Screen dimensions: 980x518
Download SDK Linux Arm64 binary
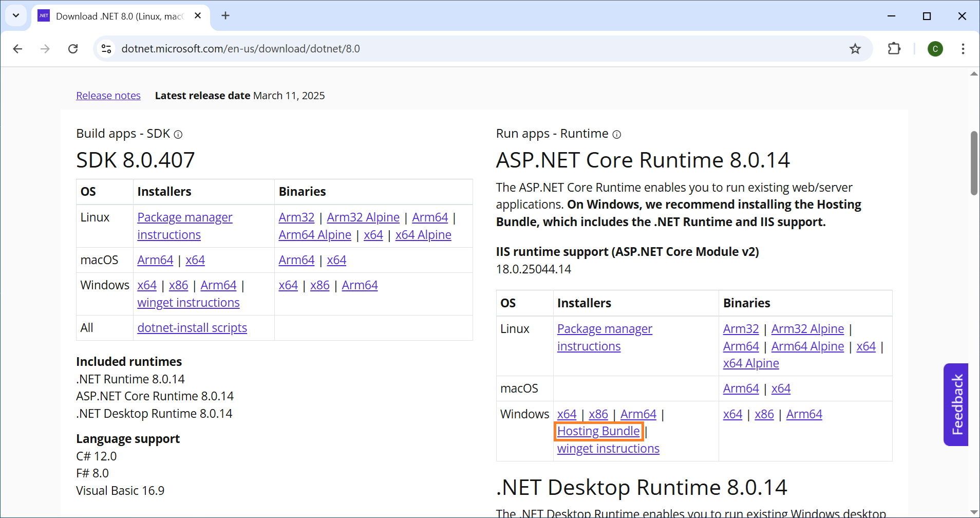point(430,217)
